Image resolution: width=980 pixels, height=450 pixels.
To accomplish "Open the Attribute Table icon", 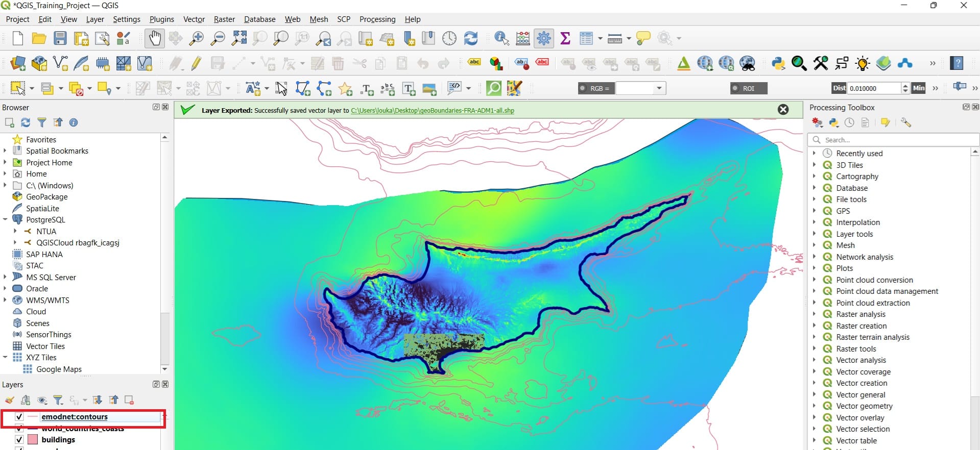I will 586,38.
